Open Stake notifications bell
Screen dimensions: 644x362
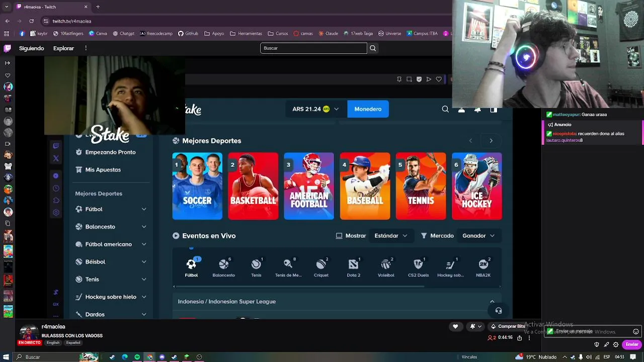tap(477, 109)
